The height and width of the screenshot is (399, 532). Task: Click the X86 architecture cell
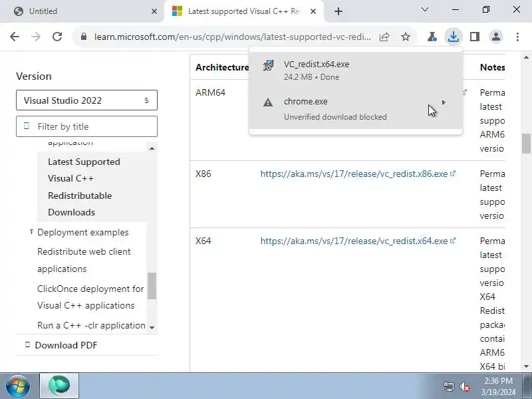[203, 174]
